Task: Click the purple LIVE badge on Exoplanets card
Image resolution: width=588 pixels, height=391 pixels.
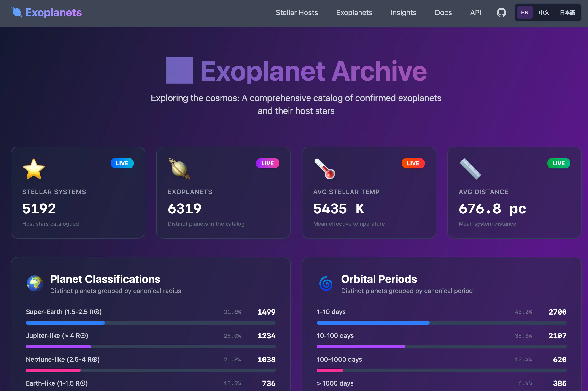Action: tap(268, 163)
